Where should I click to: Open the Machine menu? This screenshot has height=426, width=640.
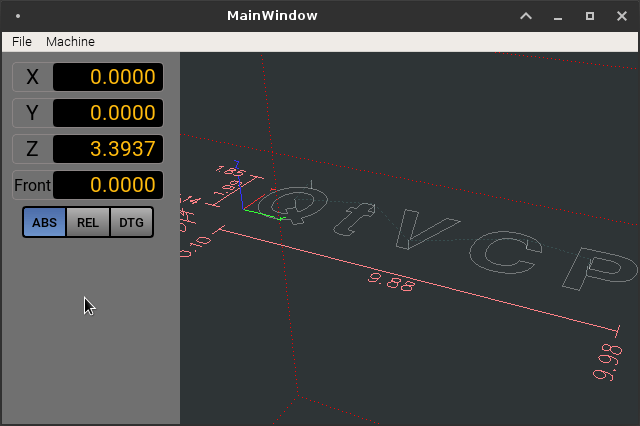point(70,42)
